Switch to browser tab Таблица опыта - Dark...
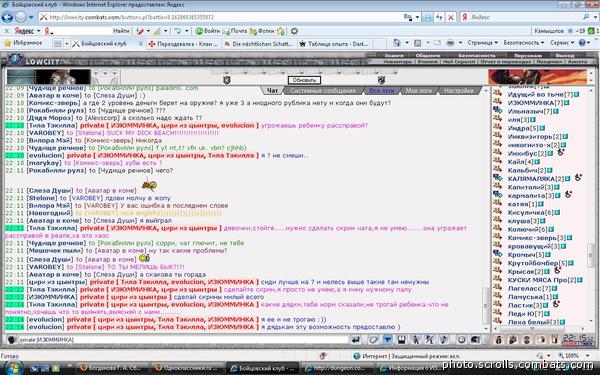Screen dimensions: 600x375 pos(334,44)
